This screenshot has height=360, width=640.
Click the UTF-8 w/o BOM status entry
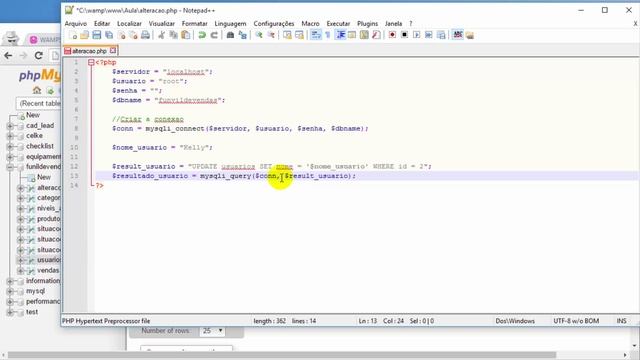pos(576,321)
